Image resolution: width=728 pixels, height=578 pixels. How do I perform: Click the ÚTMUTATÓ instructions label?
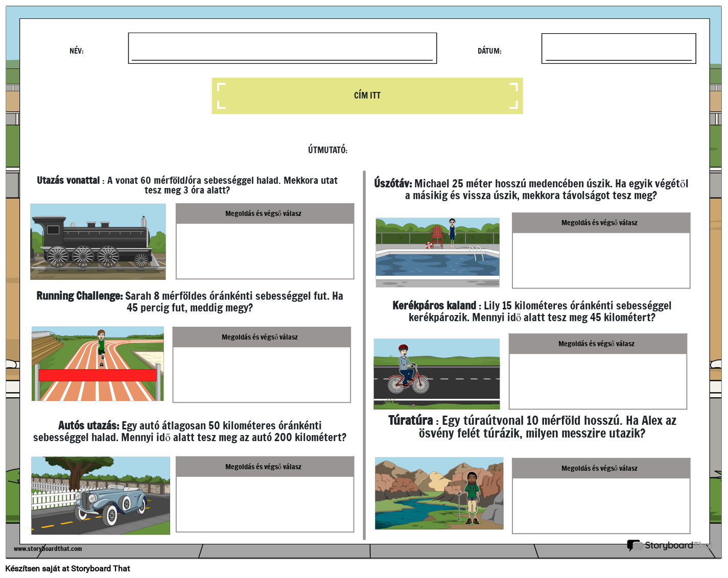tap(327, 150)
